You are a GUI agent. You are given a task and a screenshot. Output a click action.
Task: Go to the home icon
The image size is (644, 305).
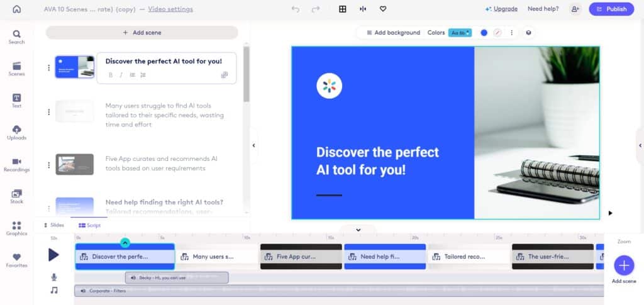point(17,9)
